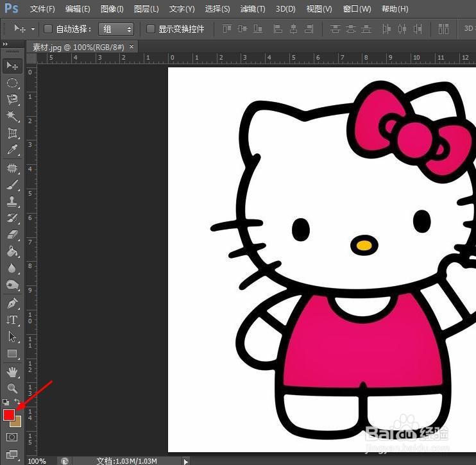
Task: Activate the Hand tool
Action: pyautogui.click(x=12, y=371)
